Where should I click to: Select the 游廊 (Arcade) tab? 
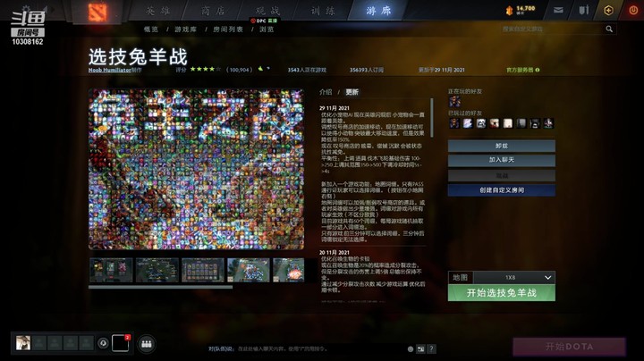378,11
